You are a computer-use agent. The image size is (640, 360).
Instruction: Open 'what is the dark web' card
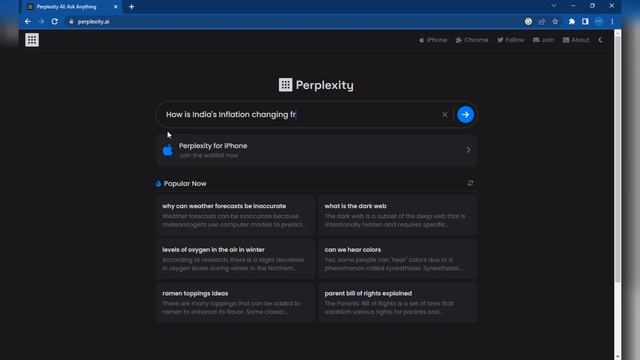pyautogui.click(x=398, y=215)
